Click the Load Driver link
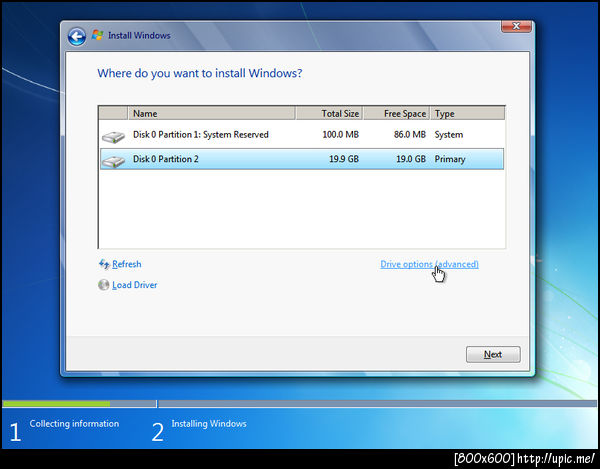 tap(135, 285)
